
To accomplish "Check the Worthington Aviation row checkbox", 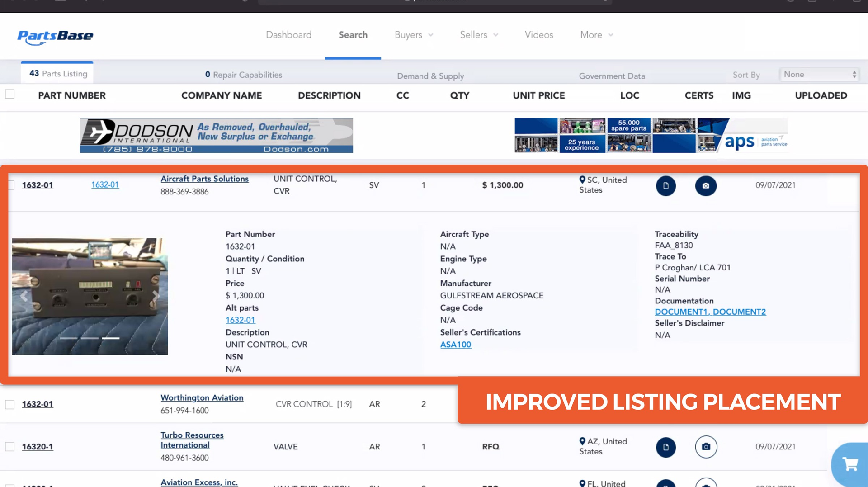I will (x=10, y=404).
